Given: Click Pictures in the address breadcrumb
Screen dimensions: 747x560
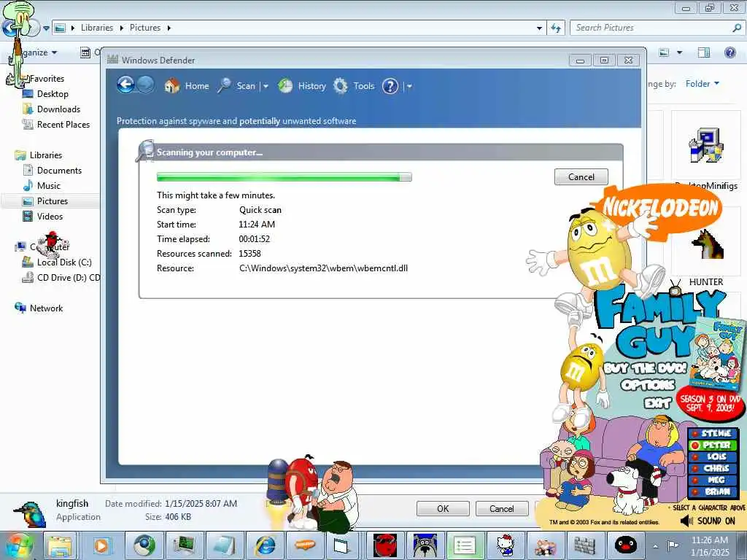Looking at the screenshot, I should point(145,28).
